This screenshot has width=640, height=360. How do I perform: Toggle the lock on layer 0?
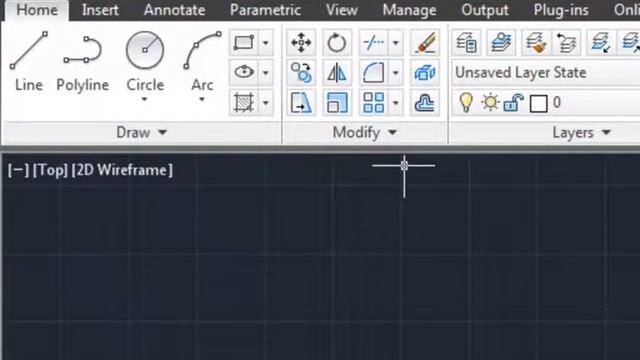click(513, 102)
